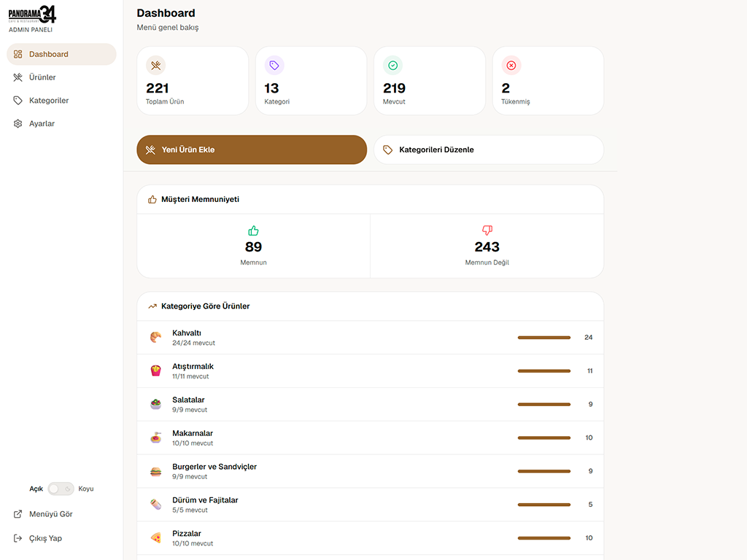Click the green thumbs-up Memnun icon
Image resolution: width=747 pixels, height=560 pixels.
coord(253,231)
